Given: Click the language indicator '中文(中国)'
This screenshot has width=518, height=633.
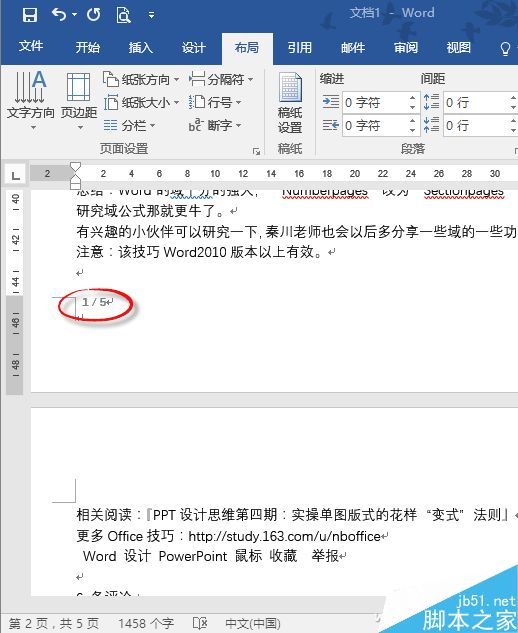Looking at the screenshot, I should [x=253, y=623].
